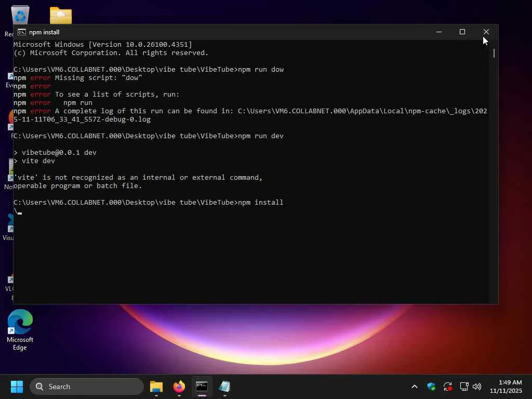
Task: Select the Recycle Bin desktop icon
Action: (20, 15)
